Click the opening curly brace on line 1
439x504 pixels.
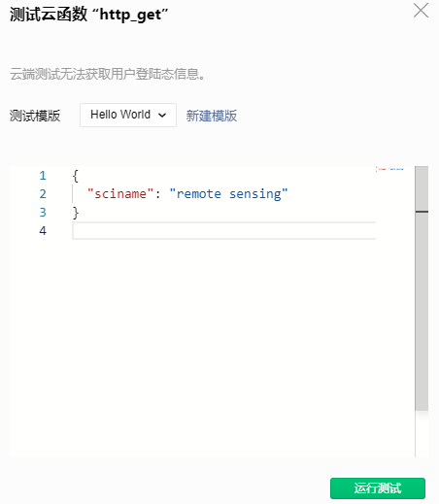[76, 176]
